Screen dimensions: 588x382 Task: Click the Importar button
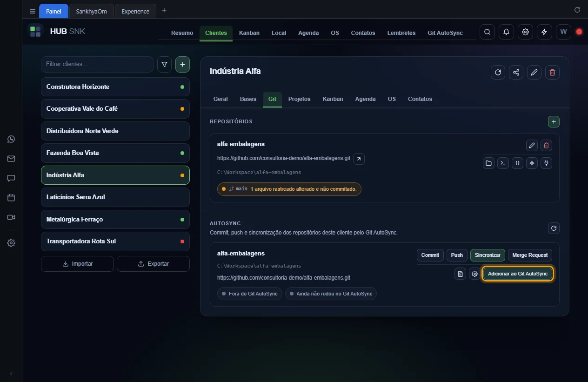pos(77,264)
